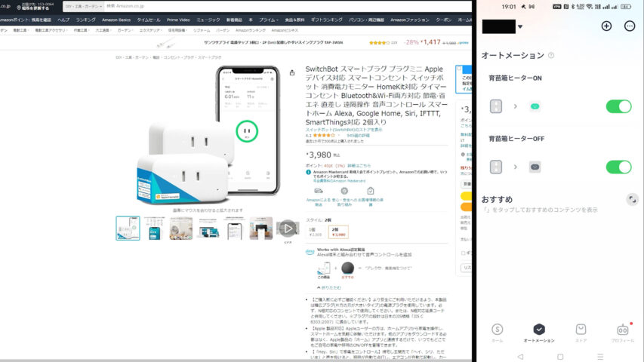Expand the home selector dropdown arrow
This screenshot has width=644, height=362.
[520, 26]
